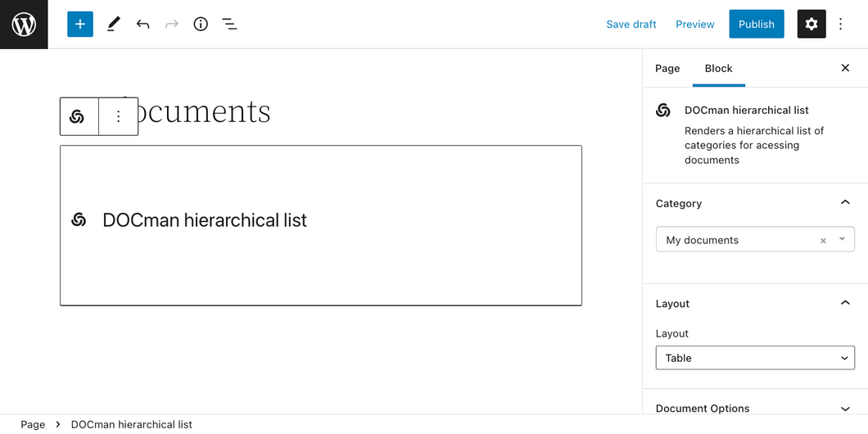The image size is (868, 434).
Task: Click the Publish button
Action: click(x=756, y=25)
